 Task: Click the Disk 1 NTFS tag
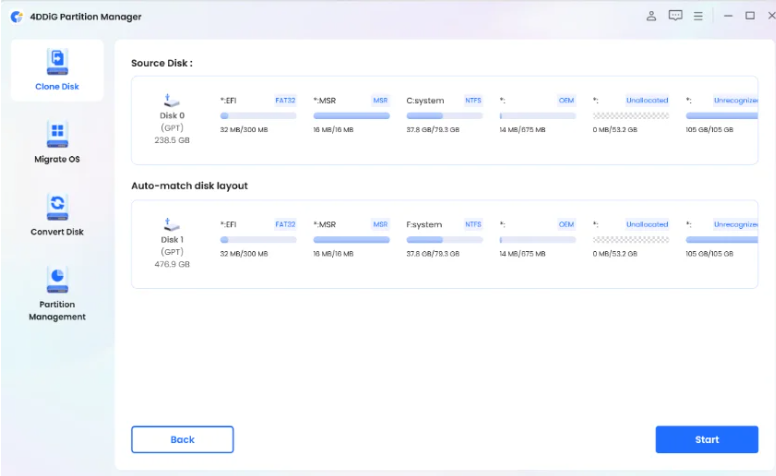[x=473, y=225]
